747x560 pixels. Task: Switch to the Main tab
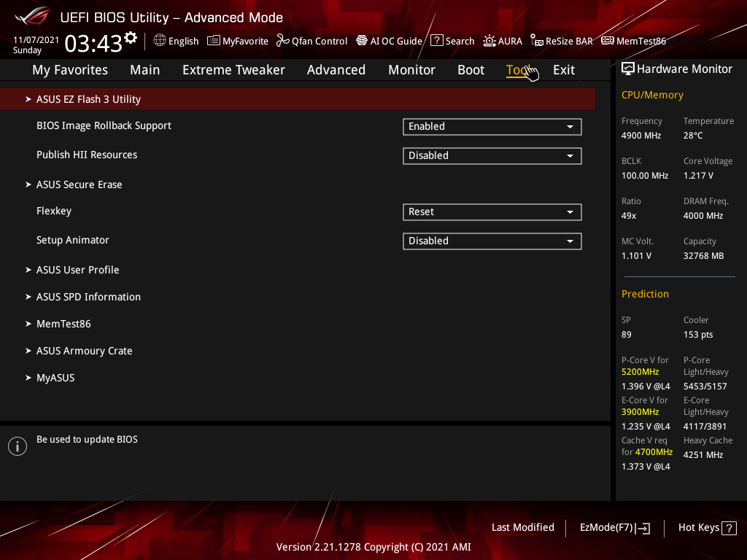pos(145,70)
